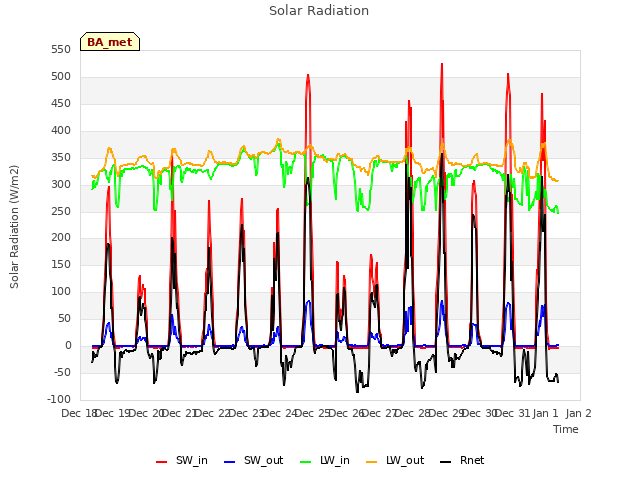Click the Dec 18 x-axis date label

[78, 413]
